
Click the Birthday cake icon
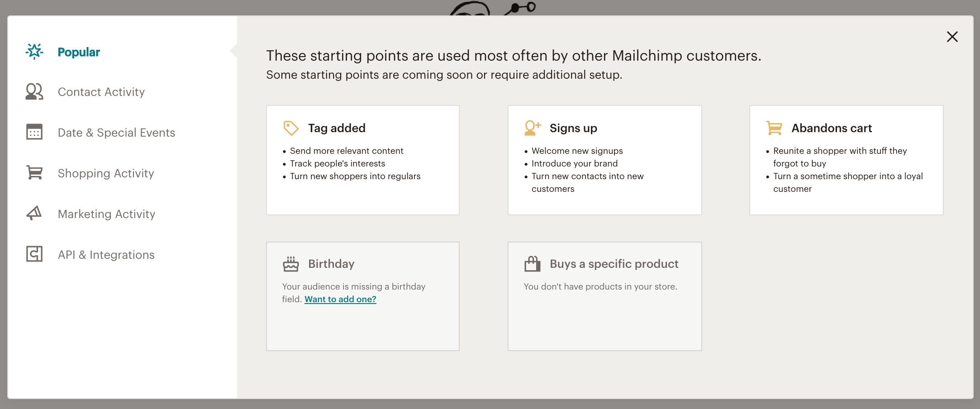(291, 264)
